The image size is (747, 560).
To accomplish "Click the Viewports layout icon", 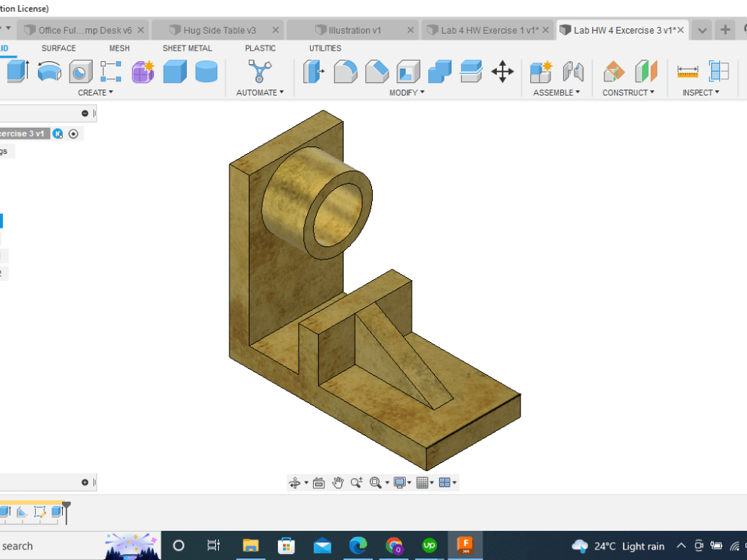I will tap(444, 483).
